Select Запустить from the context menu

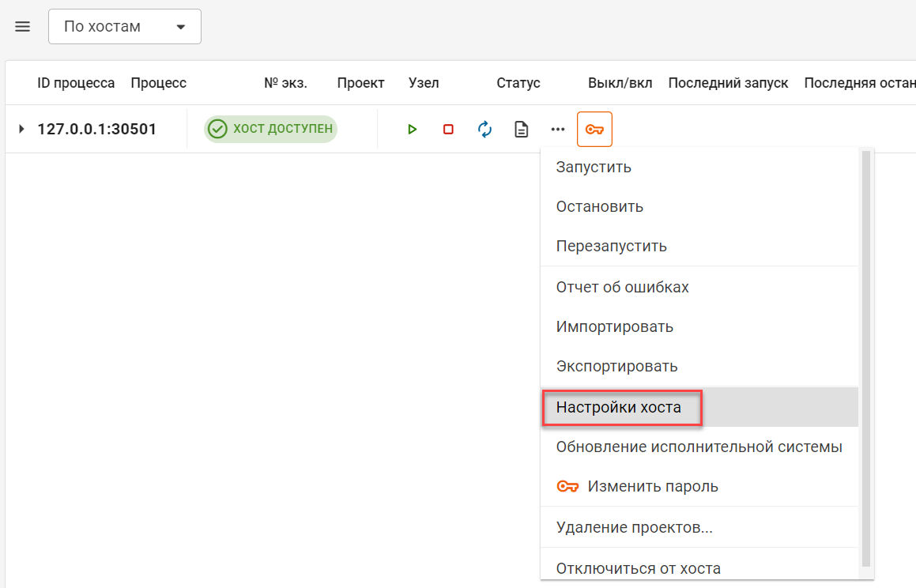[594, 167]
